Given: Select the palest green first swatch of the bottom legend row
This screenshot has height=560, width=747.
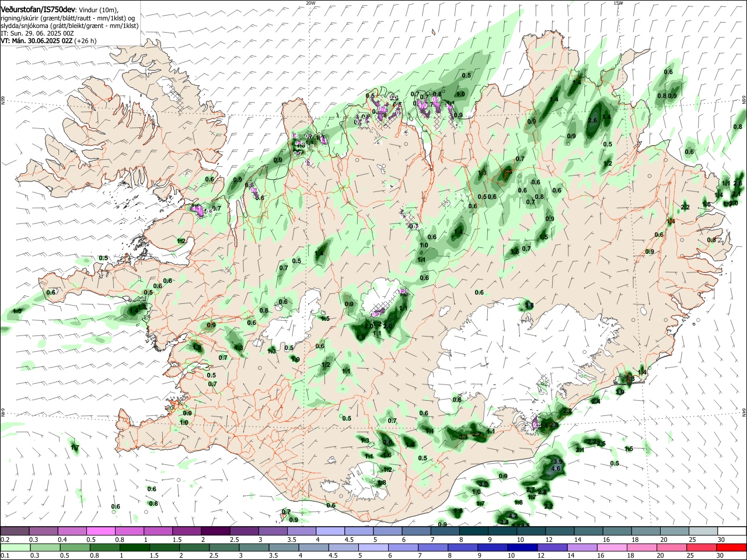Looking at the screenshot, I should point(15,547).
